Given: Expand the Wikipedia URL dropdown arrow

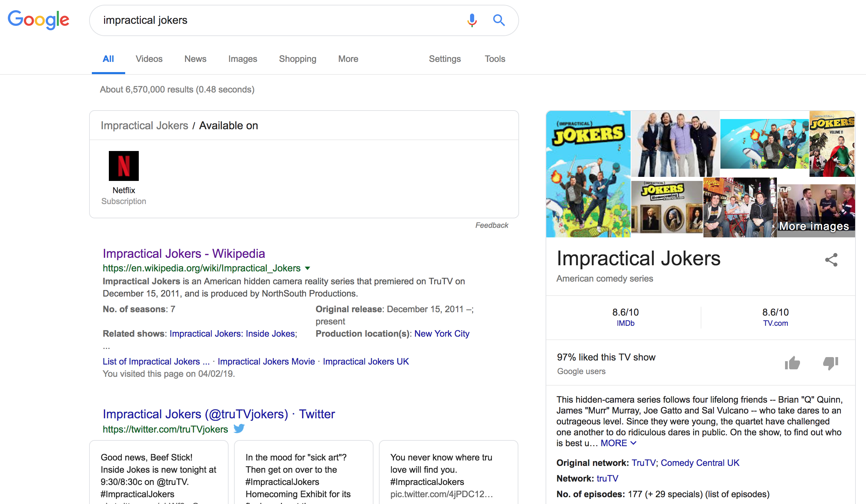Looking at the screenshot, I should pos(307,268).
